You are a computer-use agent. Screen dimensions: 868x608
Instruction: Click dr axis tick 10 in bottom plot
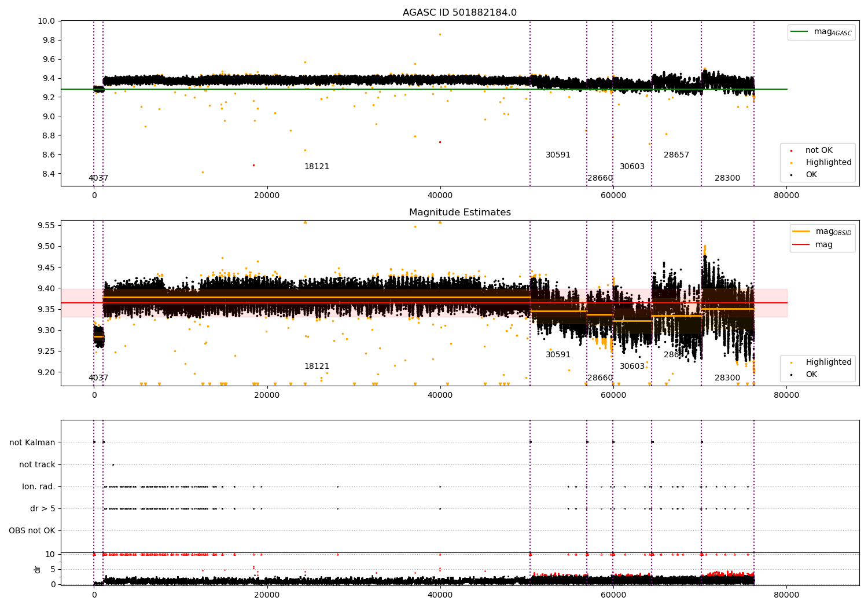(50, 555)
